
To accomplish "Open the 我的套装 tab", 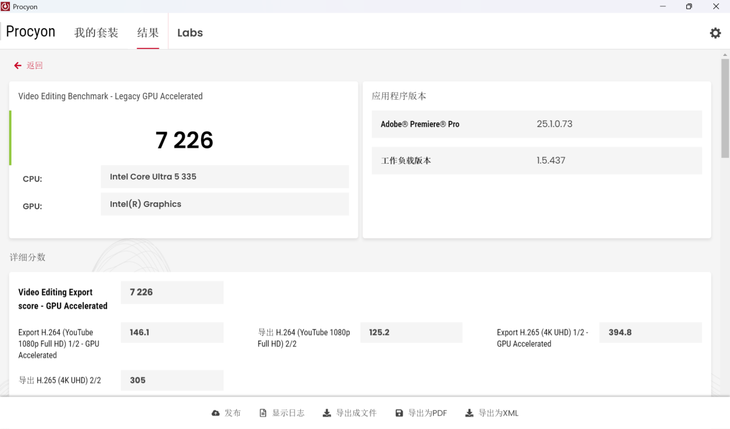I will [x=96, y=33].
